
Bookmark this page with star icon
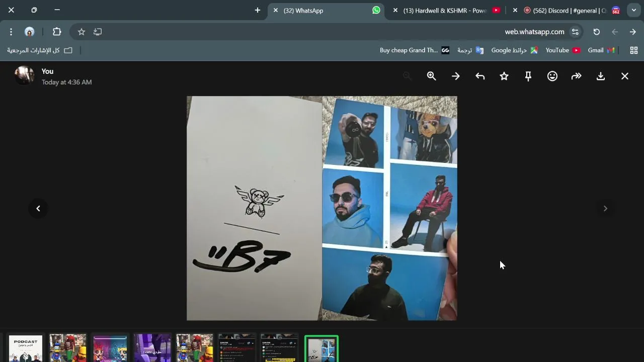[x=82, y=32]
